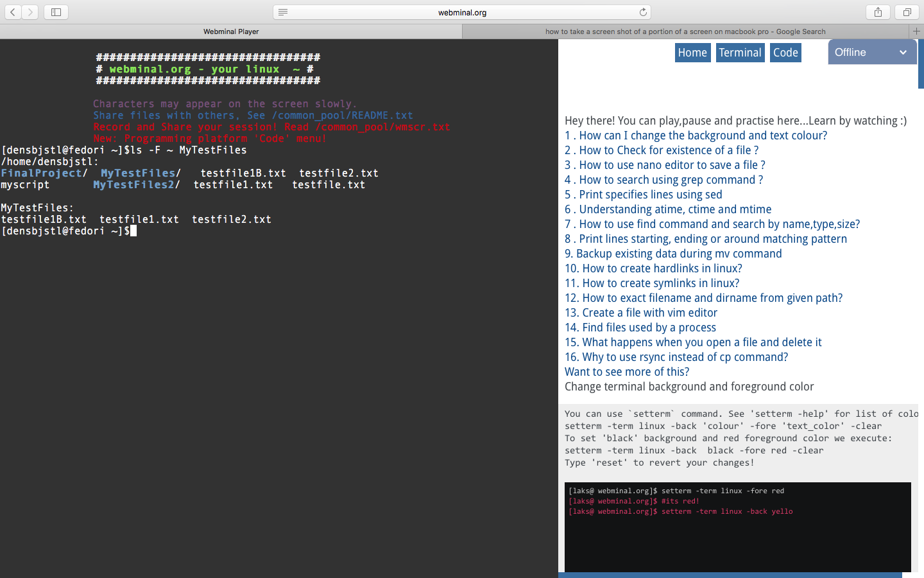Click MyTestFiles2/ directory name in terminal output
This screenshot has height=578, width=924.
pos(137,185)
